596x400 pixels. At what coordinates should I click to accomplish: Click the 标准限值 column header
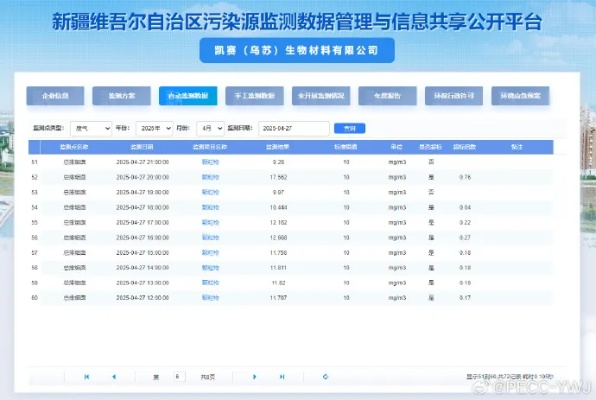346,147
